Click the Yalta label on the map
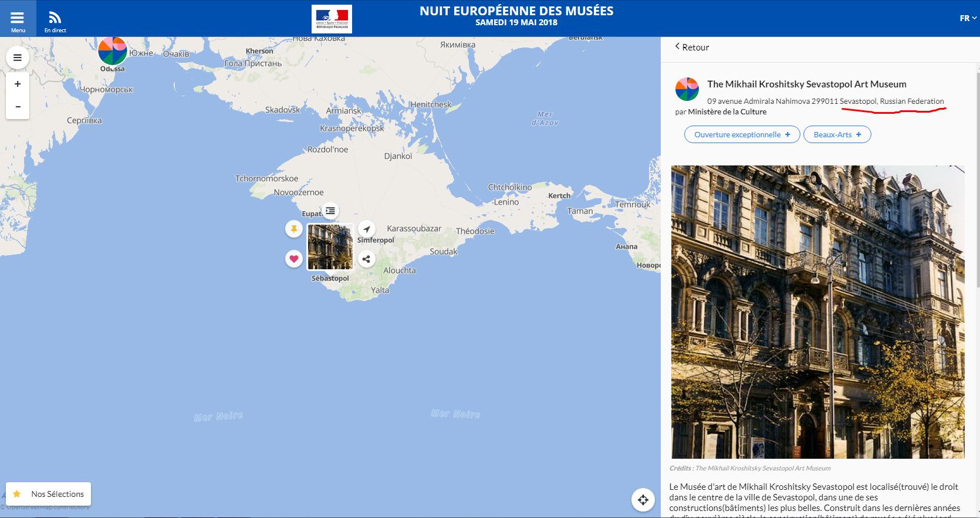 tap(380, 290)
